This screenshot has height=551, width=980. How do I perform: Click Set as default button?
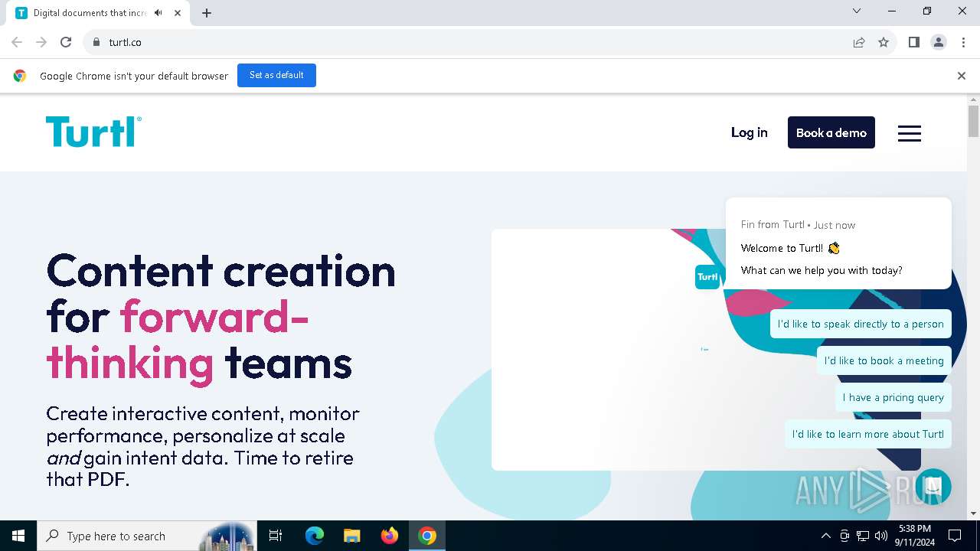tap(276, 75)
